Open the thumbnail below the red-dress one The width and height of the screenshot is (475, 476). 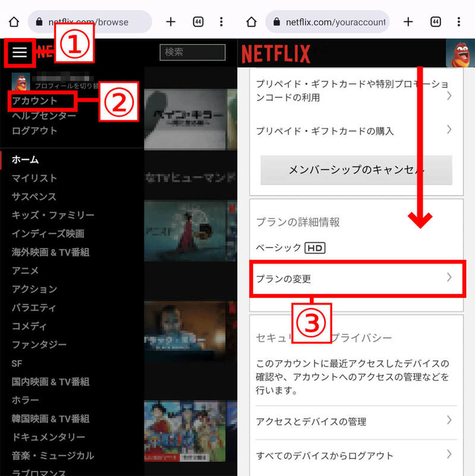coord(185,331)
